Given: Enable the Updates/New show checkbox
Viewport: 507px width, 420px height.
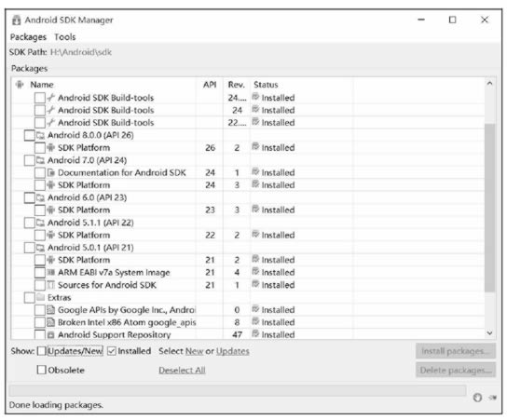Looking at the screenshot, I should tap(42, 351).
